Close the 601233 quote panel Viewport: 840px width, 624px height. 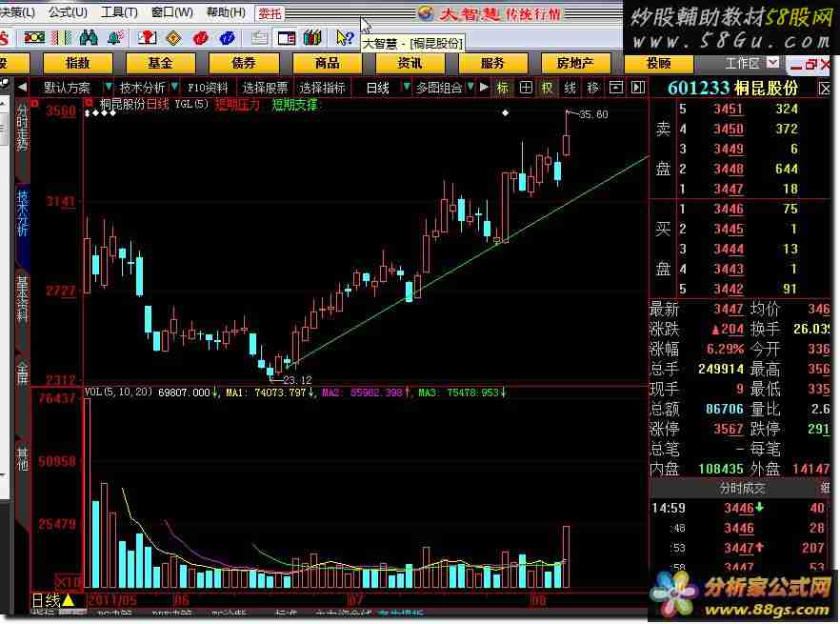825,89
